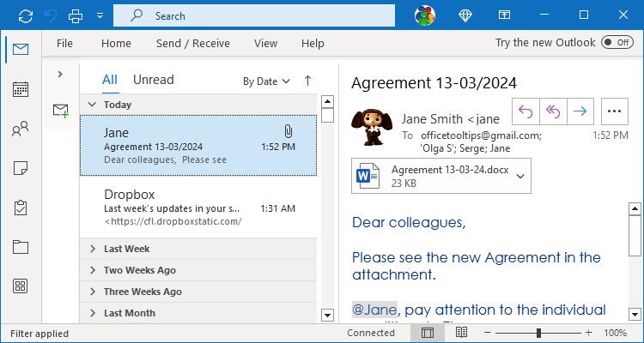The height and width of the screenshot is (343, 644).
Task: Toggle the Try the new Outlook switch
Action: pyautogui.click(x=617, y=42)
